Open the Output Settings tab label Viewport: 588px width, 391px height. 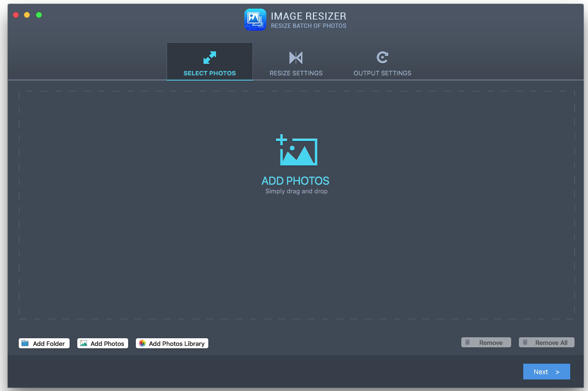[x=382, y=73]
